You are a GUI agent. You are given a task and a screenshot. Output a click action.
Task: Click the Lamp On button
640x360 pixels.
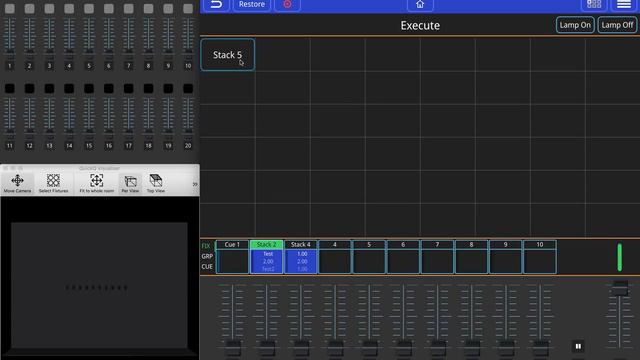pos(575,25)
